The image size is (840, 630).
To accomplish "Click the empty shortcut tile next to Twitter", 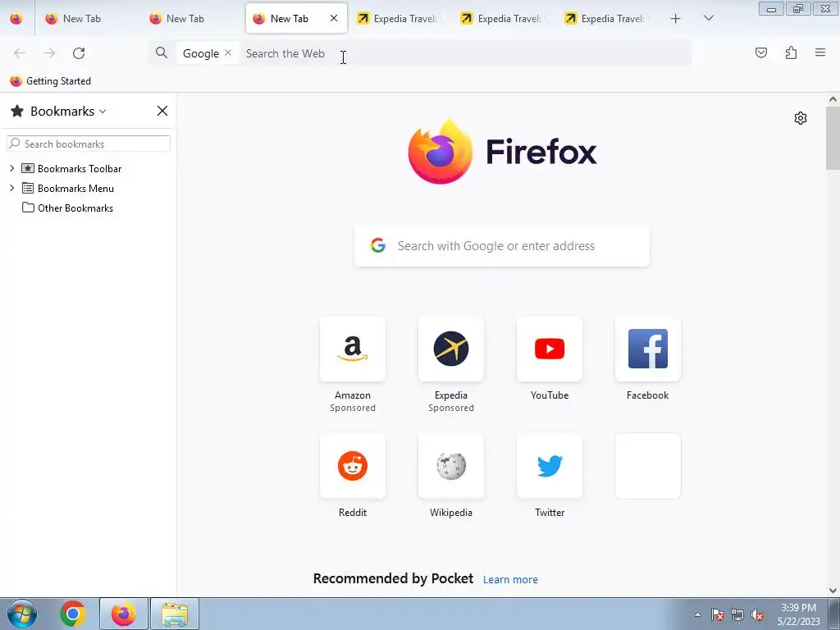I will click(x=648, y=466).
